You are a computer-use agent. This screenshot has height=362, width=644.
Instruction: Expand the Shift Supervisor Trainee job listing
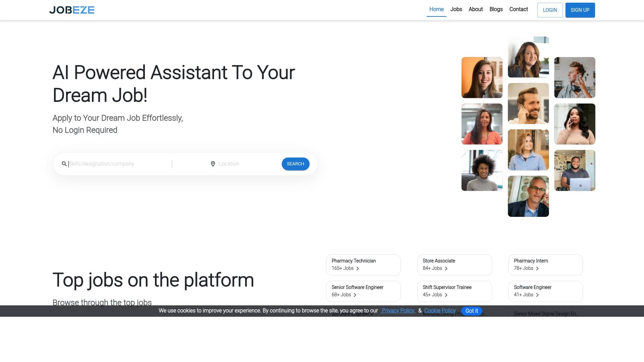(x=446, y=295)
